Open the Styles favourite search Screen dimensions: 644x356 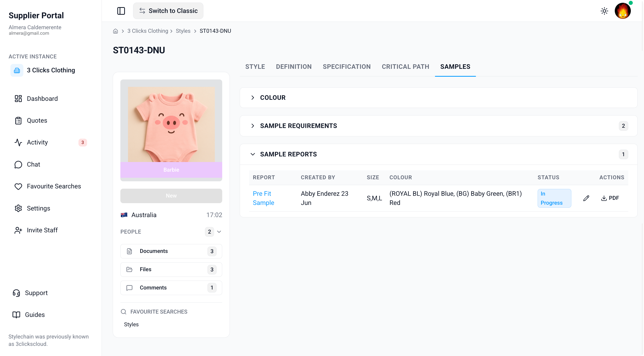click(x=131, y=325)
